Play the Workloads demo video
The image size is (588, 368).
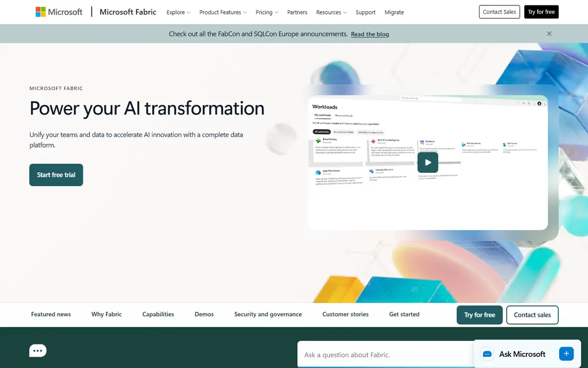(428, 163)
